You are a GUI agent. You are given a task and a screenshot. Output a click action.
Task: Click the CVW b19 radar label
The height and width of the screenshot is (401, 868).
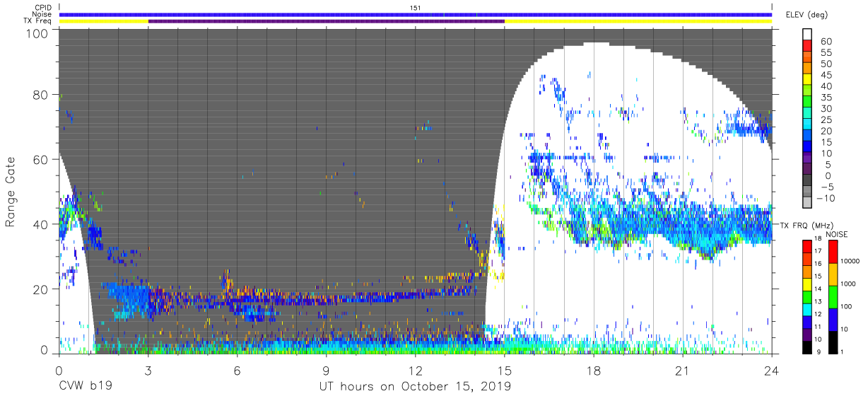(86, 387)
